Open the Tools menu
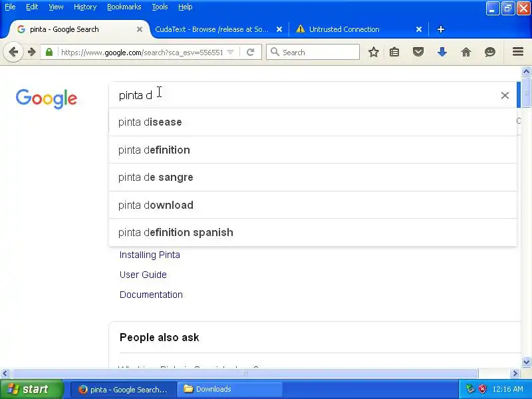532x399 pixels. tap(160, 7)
